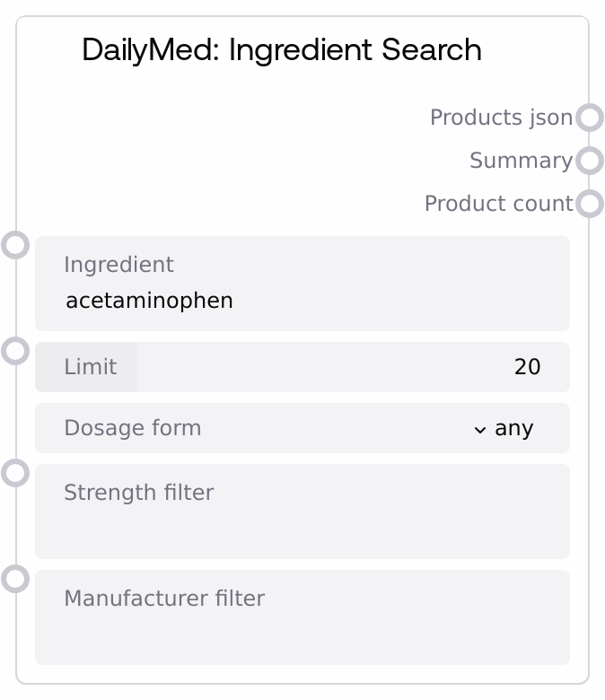605x700 pixels.
Task: Open the Dosage form dropdown
Action: coord(302,428)
